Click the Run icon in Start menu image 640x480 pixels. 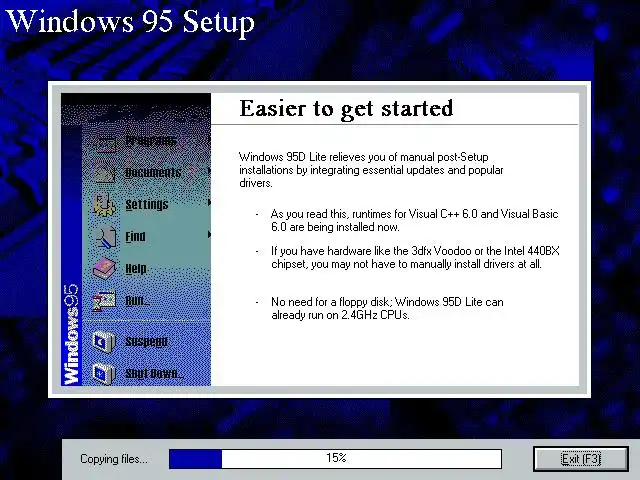[x=104, y=301]
